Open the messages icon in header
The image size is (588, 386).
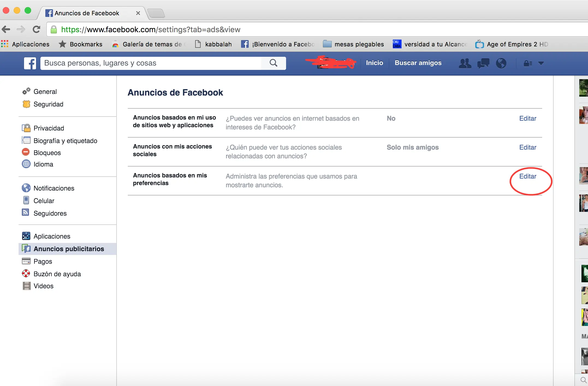click(x=483, y=63)
